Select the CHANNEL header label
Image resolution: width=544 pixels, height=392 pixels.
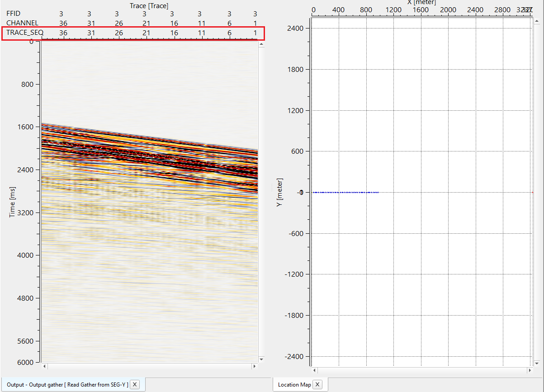tap(22, 23)
